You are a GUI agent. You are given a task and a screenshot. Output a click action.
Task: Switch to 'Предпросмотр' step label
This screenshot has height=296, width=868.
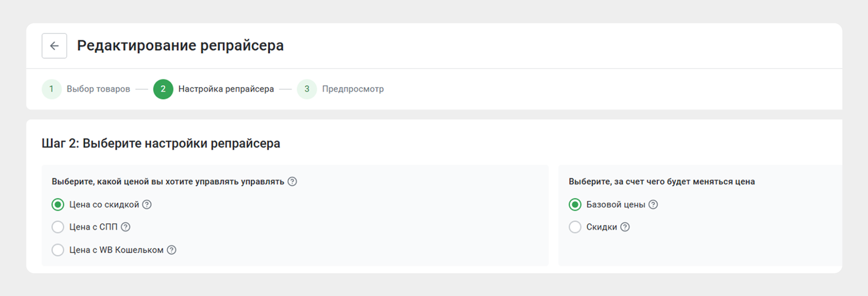click(x=353, y=89)
